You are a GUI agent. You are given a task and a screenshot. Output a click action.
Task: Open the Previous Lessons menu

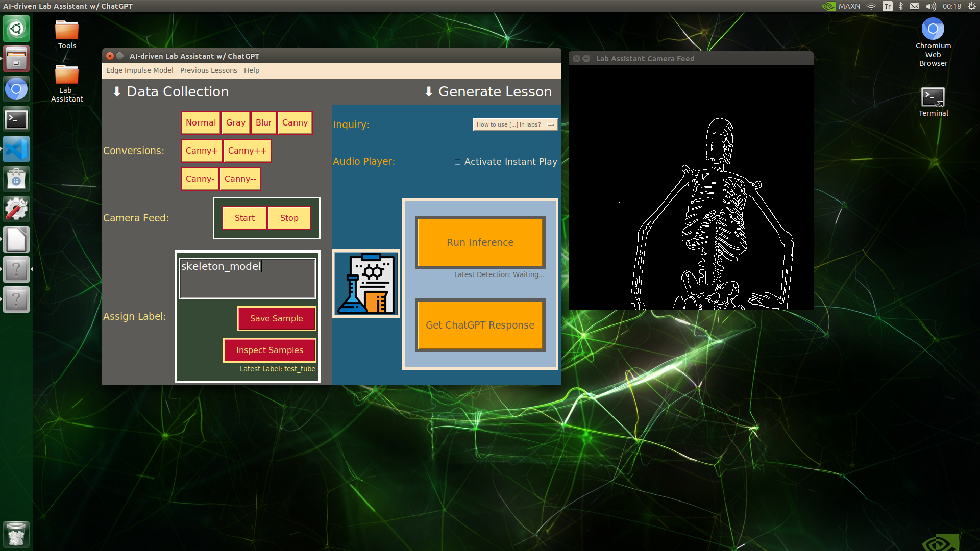click(x=209, y=70)
